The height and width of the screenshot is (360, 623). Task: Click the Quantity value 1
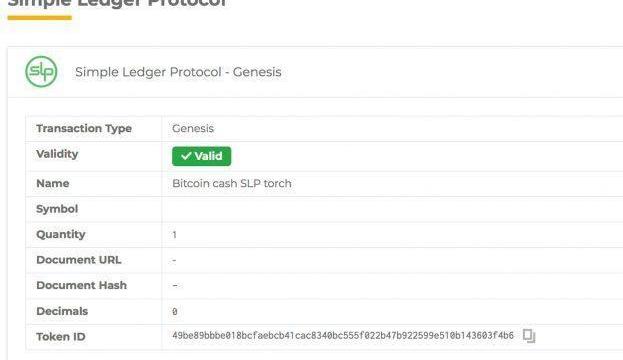[x=174, y=235]
